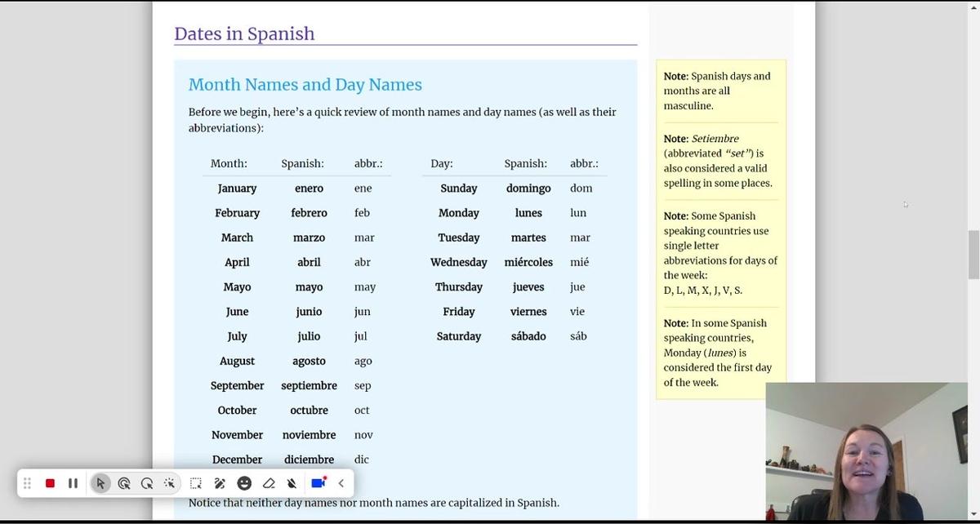The height and width of the screenshot is (524, 980).
Task: Toggle the webcam camera button
Action: click(x=318, y=483)
